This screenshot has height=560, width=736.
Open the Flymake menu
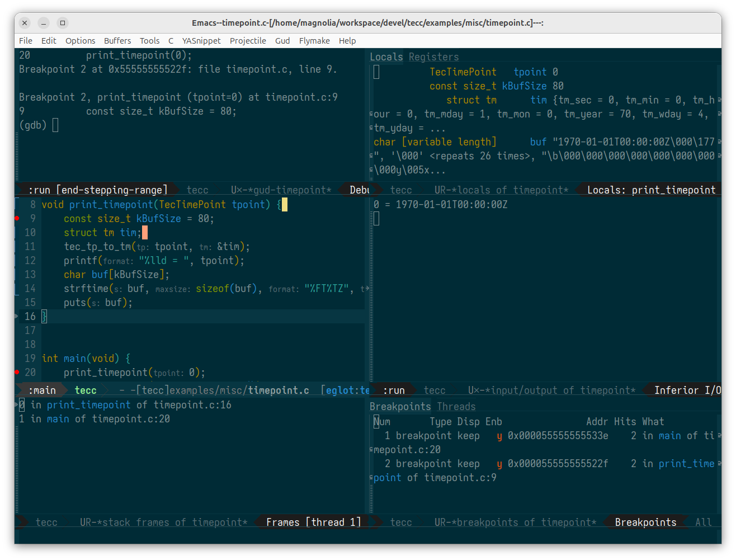click(314, 41)
